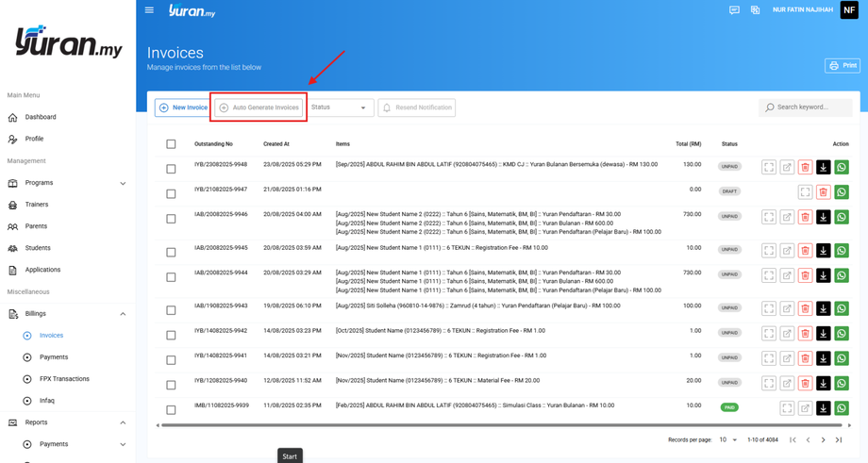Click the New Invoice button
The height and width of the screenshot is (463, 868).
(183, 107)
